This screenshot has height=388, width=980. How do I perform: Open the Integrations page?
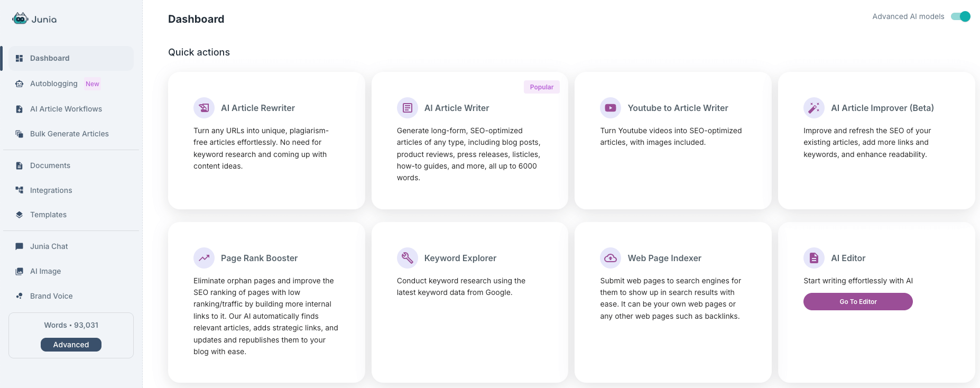pyautogui.click(x=51, y=190)
